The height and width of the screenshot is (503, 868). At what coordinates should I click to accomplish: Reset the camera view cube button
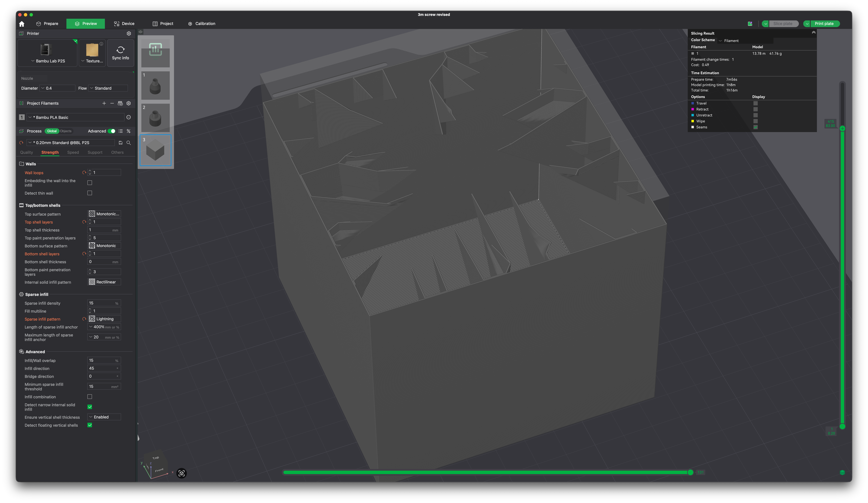(x=182, y=473)
